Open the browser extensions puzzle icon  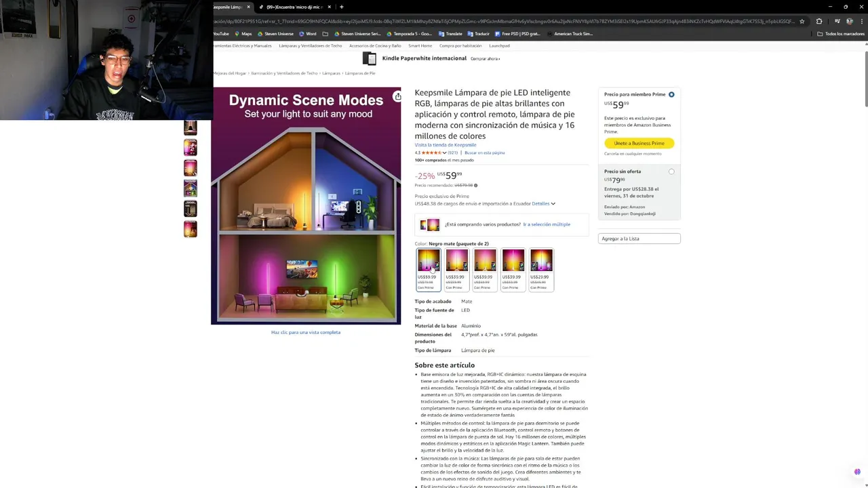[x=819, y=21]
